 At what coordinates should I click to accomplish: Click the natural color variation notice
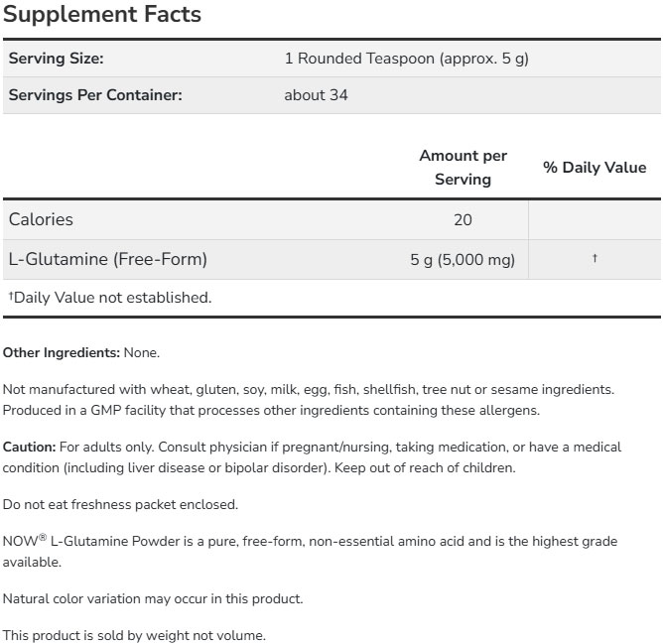coord(152,598)
